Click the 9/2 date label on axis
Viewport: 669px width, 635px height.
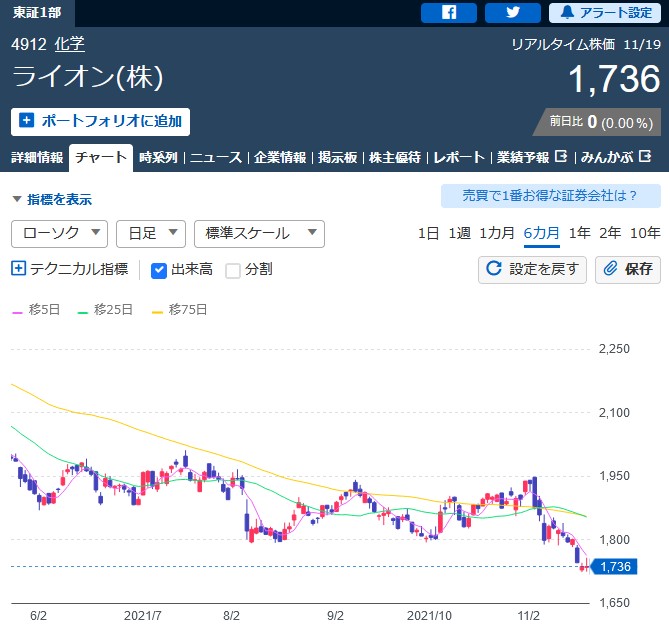point(335,616)
